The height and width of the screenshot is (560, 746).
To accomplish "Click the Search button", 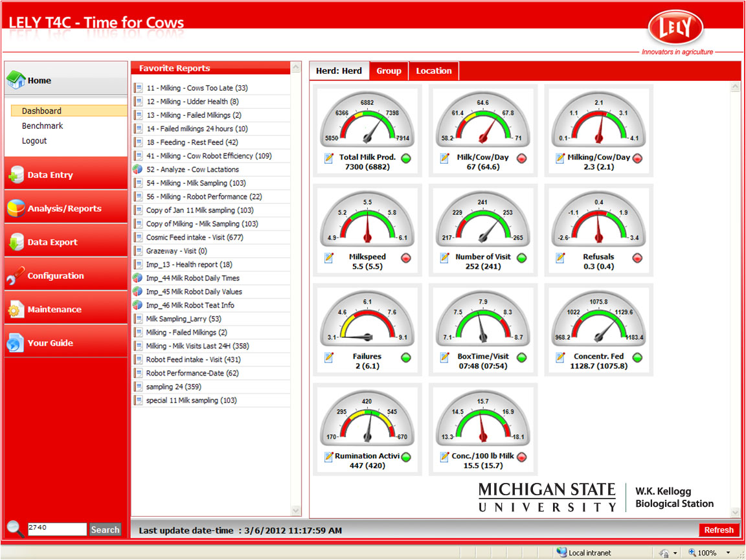I will point(105,530).
